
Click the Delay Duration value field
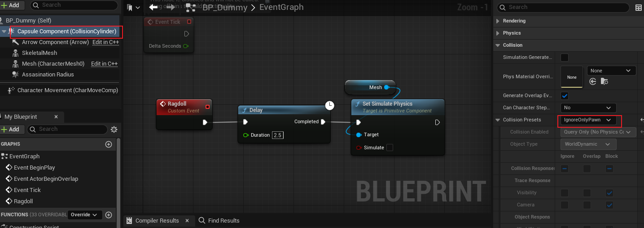pyautogui.click(x=278, y=135)
